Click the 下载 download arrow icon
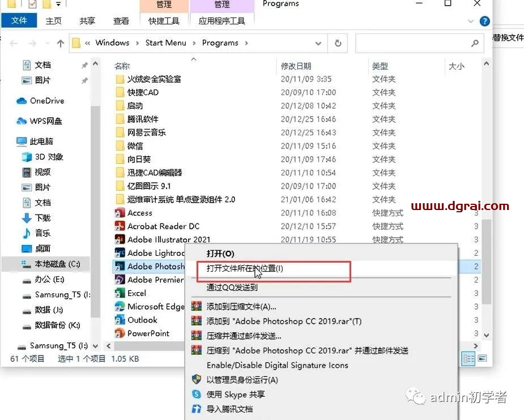Screen dimensions: 524x420 [x=27, y=218]
